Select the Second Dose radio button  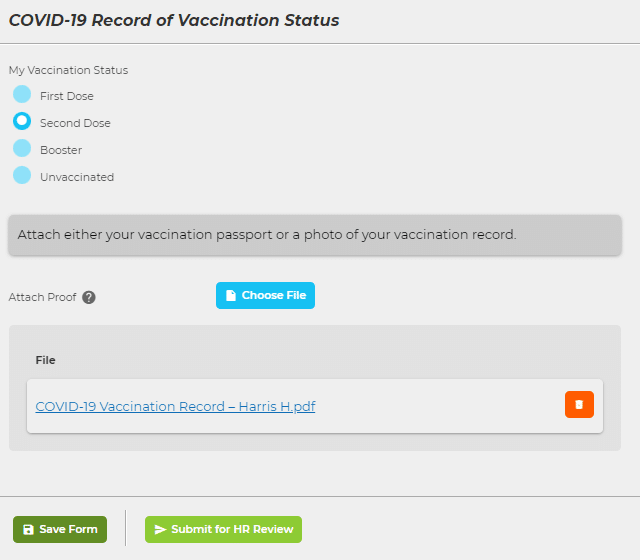(x=22, y=122)
